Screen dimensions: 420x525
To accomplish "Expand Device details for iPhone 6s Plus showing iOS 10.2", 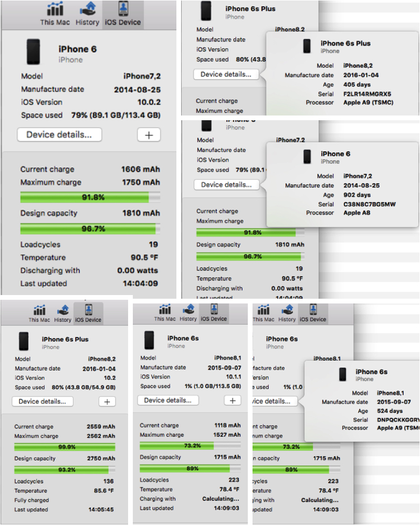I will [x=43, y=402].
